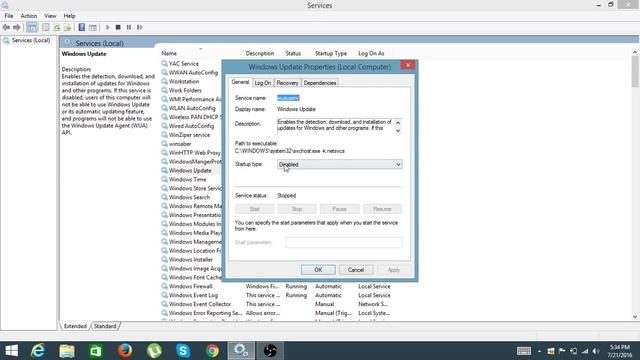The height and width of the screenshot is (360, 640).
Task: Switch to the Standard view tab
Action: (105, 326)
